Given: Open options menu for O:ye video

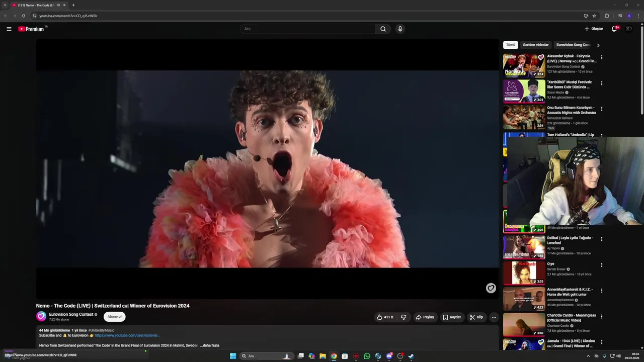Looking at the screenshot, I should coord(601,265).
